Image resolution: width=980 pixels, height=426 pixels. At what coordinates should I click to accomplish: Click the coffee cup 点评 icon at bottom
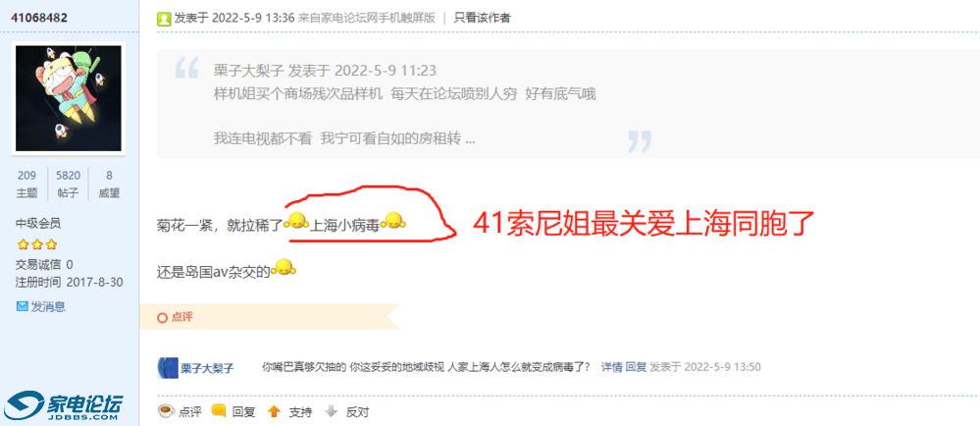click(x=166, y=411)
